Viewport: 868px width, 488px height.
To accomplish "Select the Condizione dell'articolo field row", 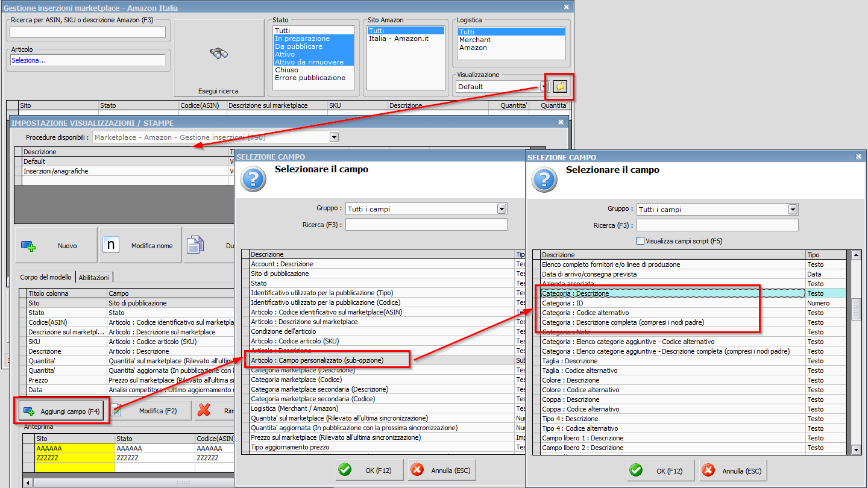I will click(x=383, y=331).
